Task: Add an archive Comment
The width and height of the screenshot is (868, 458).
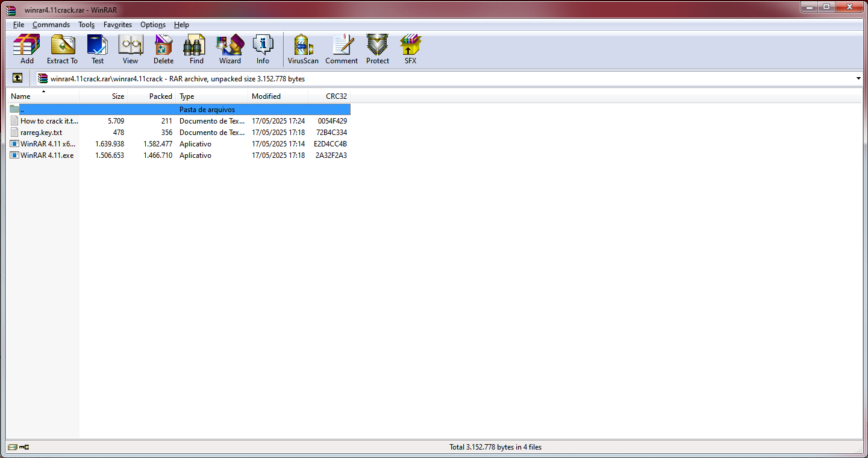Action: click(342, 49)
